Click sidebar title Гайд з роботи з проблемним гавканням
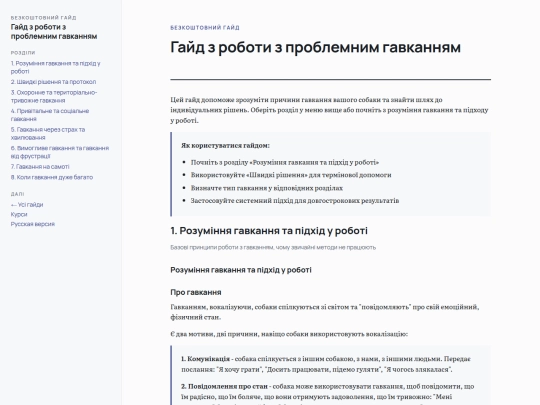The height and width of the screenshot is (405, 540). click(54, 32)
